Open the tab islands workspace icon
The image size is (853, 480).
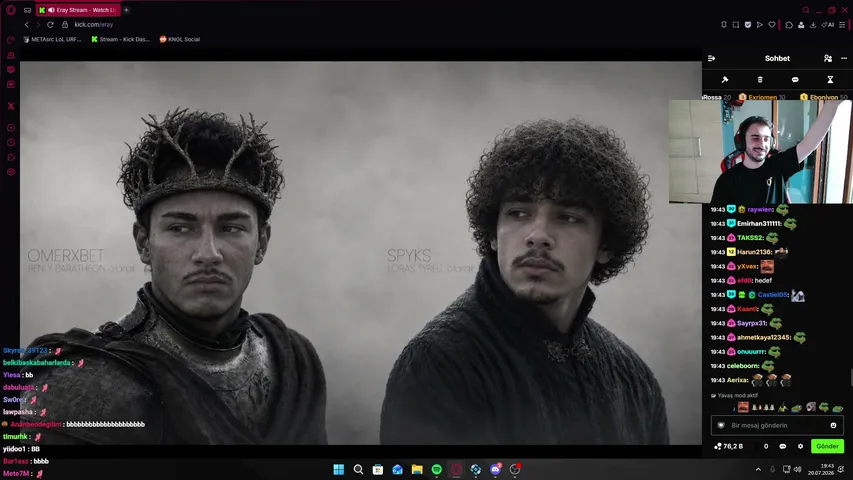tap(27, 10)
